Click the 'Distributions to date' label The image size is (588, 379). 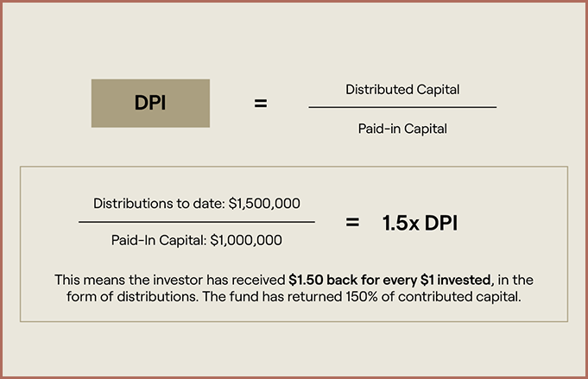click(x=159, y=204)
